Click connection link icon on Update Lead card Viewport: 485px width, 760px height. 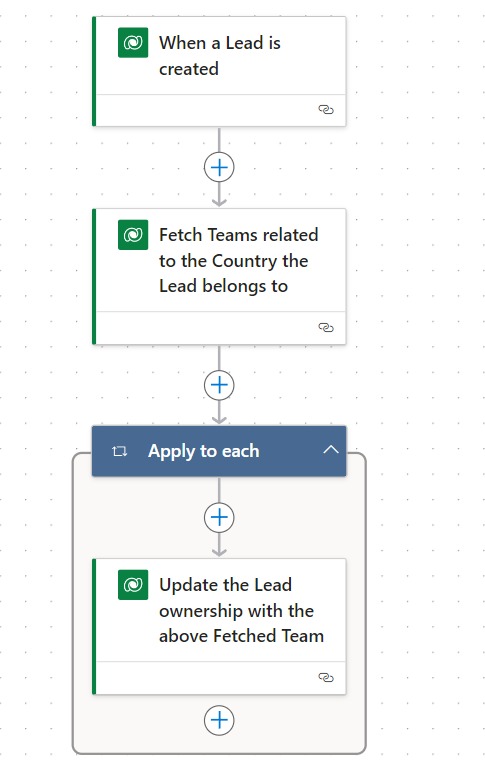point(326,677)
